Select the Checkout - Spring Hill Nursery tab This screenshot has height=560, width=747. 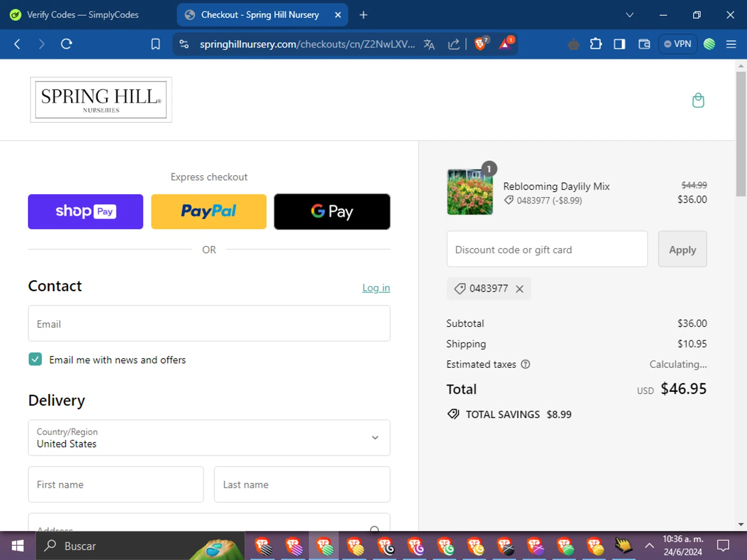point(262,15)
